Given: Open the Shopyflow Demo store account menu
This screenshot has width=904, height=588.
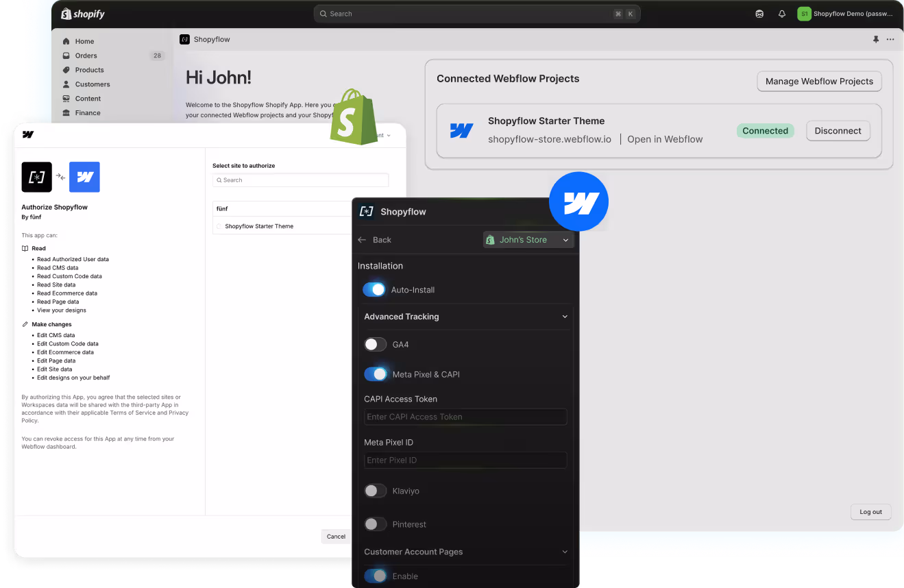Looking at the screenshot, I should pos(845,14).
